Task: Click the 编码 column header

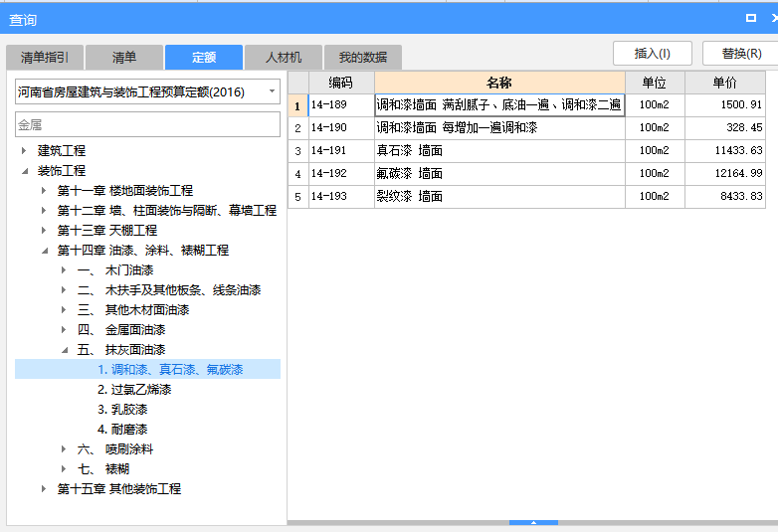Action: click(x=341, y=83)
